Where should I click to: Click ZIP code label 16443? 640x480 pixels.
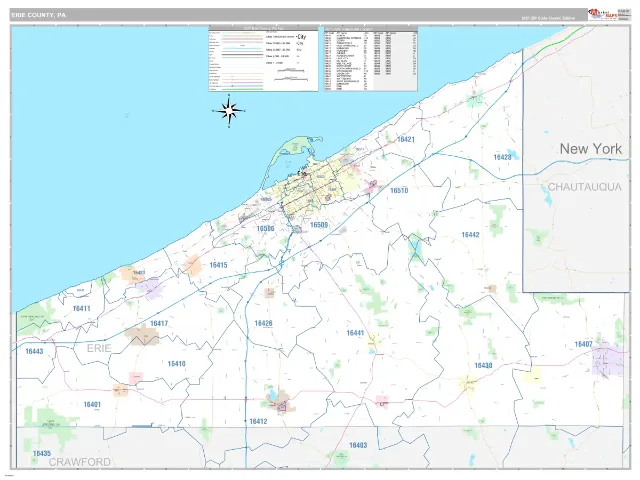(x=34, y=351)
